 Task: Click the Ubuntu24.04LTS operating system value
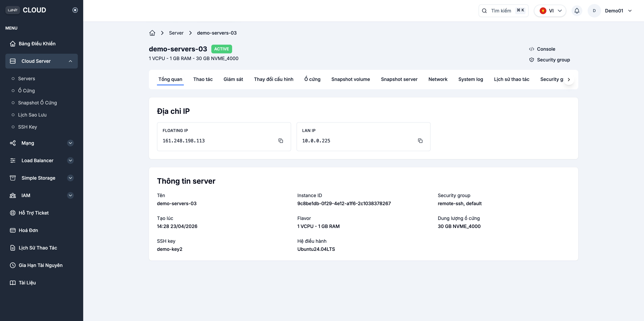(316, 249)
